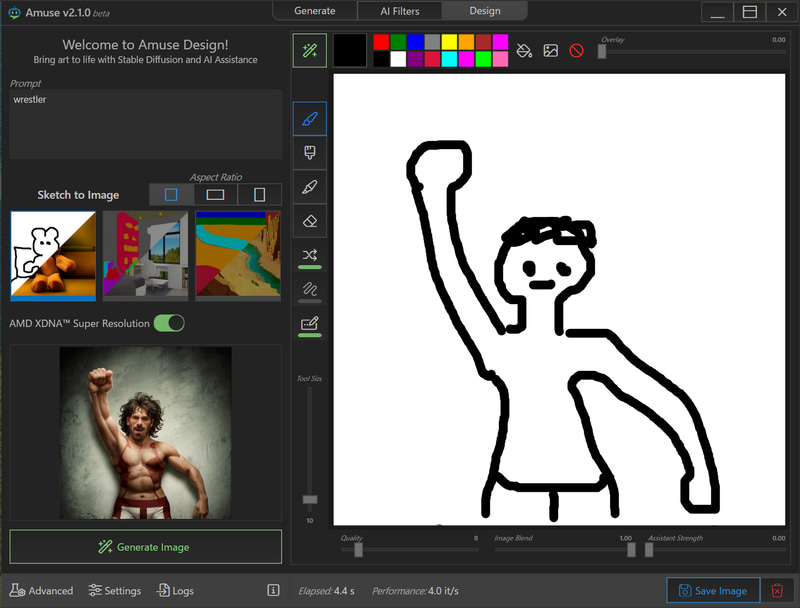The image size is (800, 608).
Task: Click the load image picture icon
Action: [x=551, y=50]
